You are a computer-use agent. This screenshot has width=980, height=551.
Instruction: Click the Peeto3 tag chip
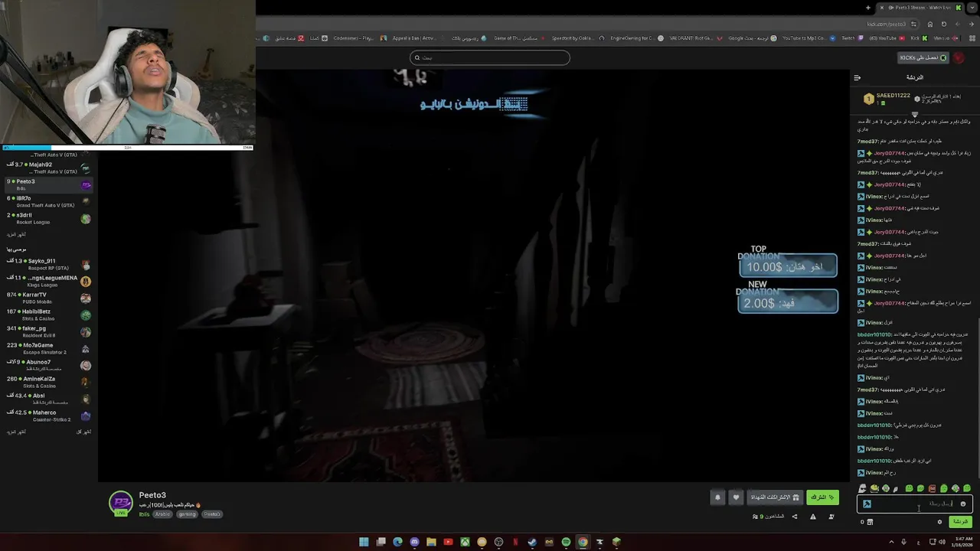pos(212,514)
